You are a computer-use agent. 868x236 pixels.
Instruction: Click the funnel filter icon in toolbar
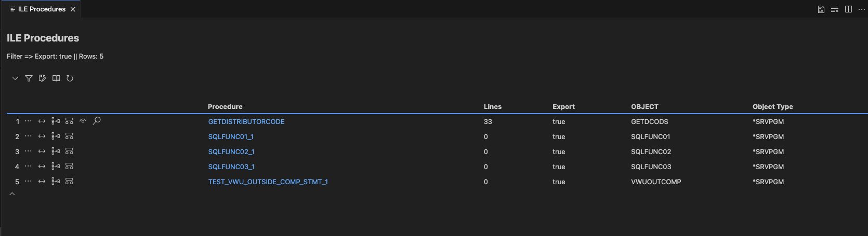tap(29, 78)
